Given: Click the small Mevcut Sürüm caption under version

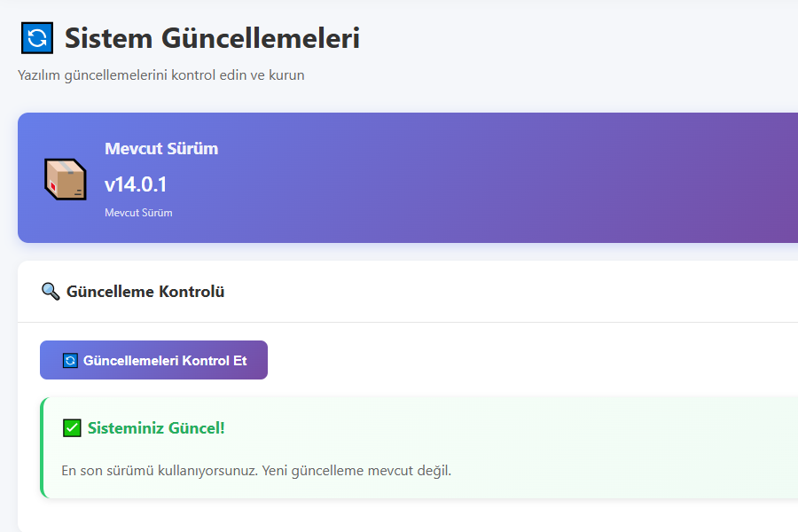Looking at the screenshot, I should click(138, 213).
